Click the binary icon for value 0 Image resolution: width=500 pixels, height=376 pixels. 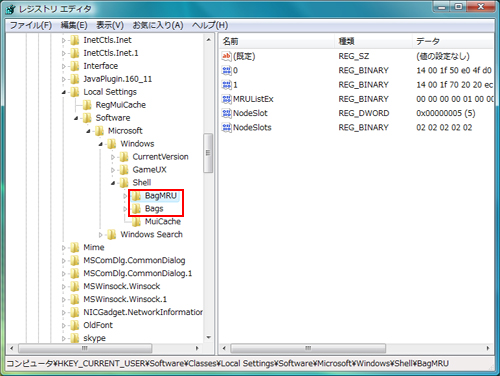click(x=227, y=70)
